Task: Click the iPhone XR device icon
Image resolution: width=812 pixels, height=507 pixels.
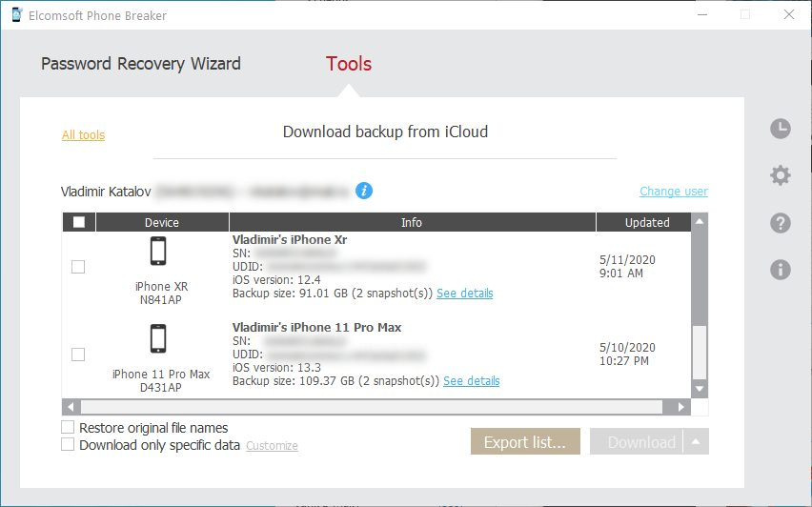Action: 159,252
